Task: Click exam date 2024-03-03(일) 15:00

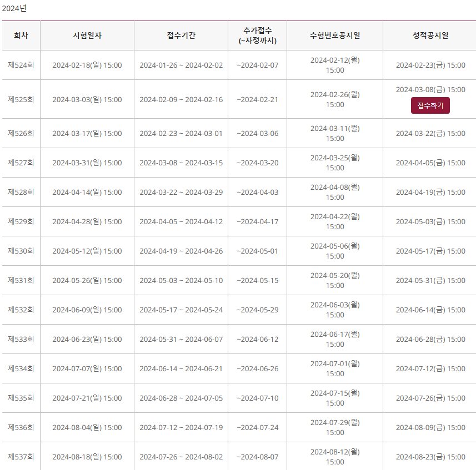Action: (x=87, y=99)
